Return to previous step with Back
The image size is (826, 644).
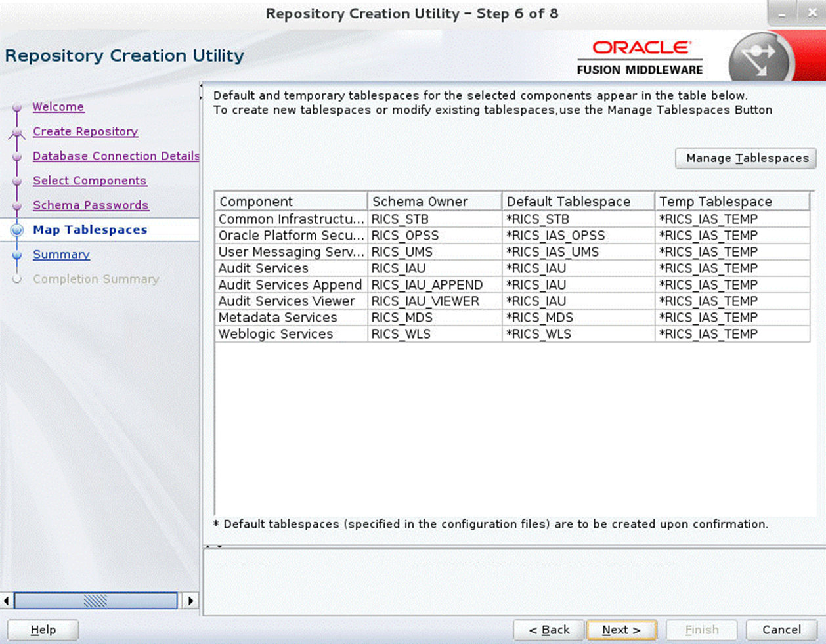[x=549, y=630]
